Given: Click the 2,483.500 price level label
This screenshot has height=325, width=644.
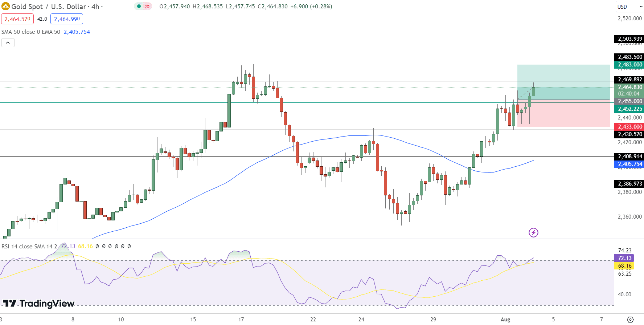Looking at the screenshot, I should (629, 57).
